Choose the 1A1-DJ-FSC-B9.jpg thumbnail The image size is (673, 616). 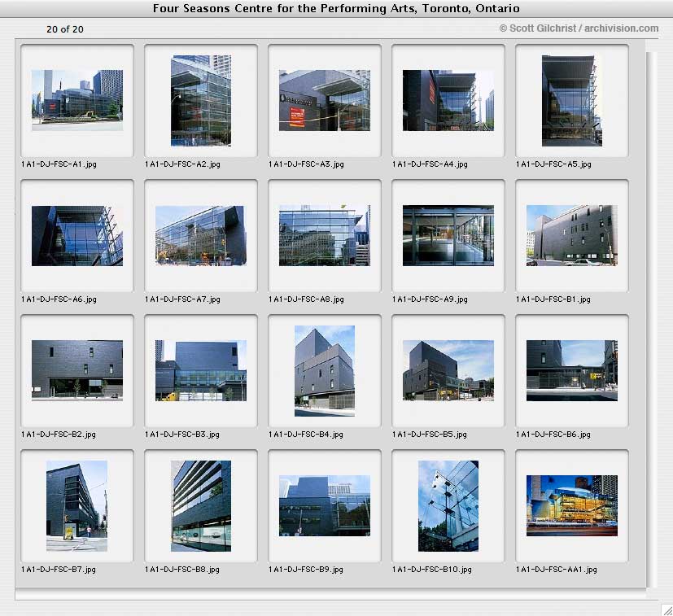click(325, 505)
